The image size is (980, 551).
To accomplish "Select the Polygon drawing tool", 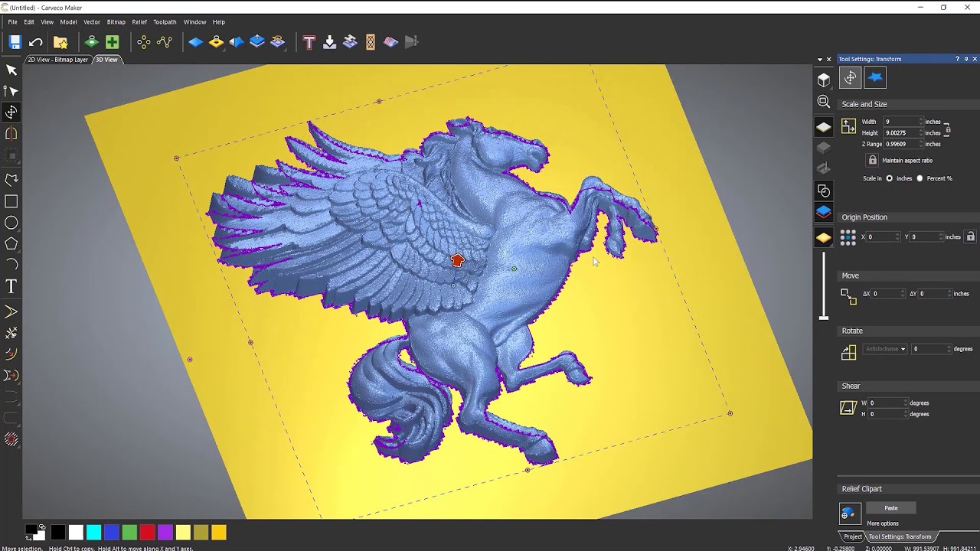I will (x=11, y=243).
